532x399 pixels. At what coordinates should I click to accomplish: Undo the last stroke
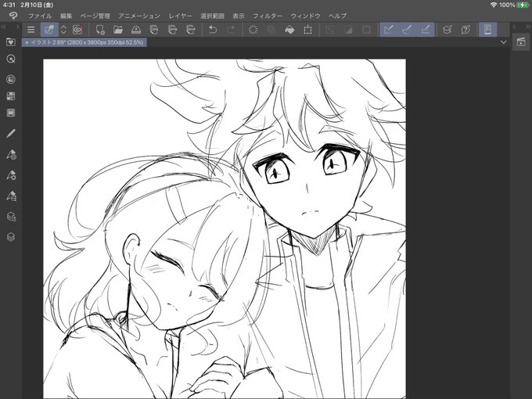(x=213, y=30)
